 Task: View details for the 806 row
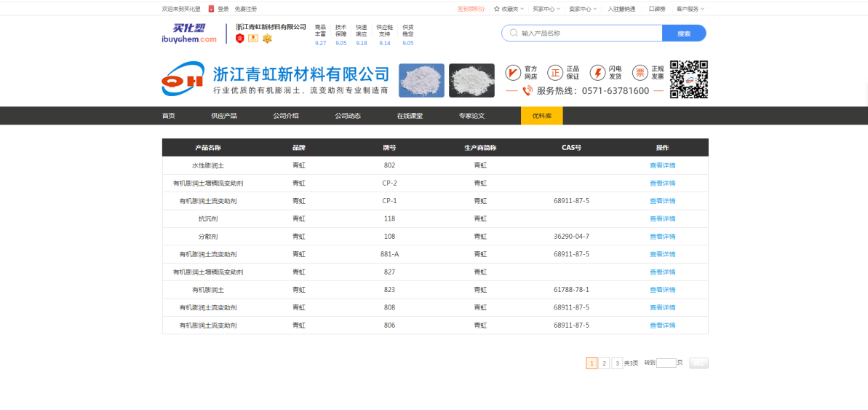click(x=663, y=325)
